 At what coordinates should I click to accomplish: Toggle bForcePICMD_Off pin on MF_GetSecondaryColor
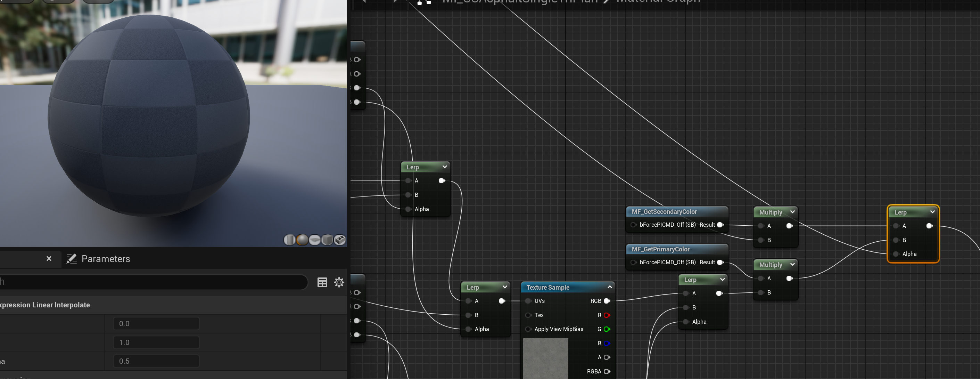coord(633,225)
